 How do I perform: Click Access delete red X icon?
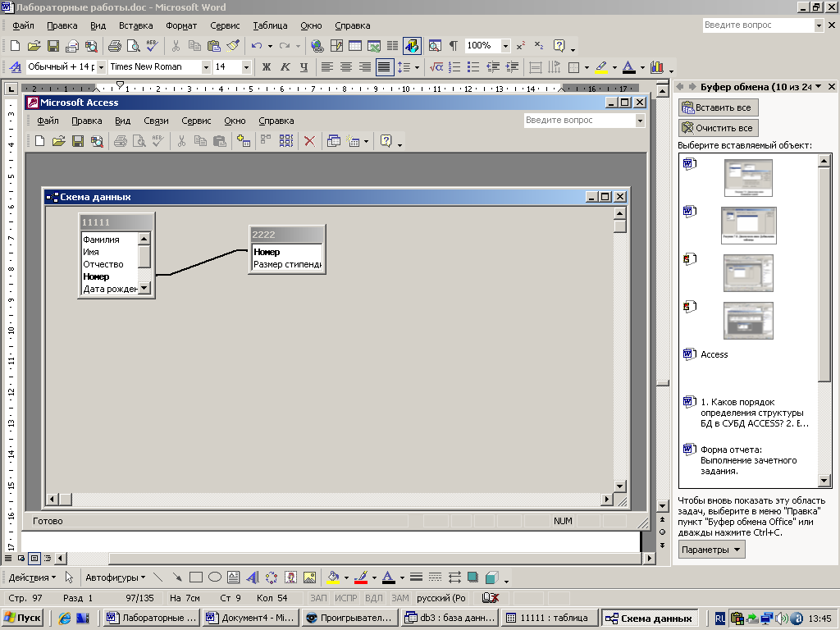(x=309, y=141)
